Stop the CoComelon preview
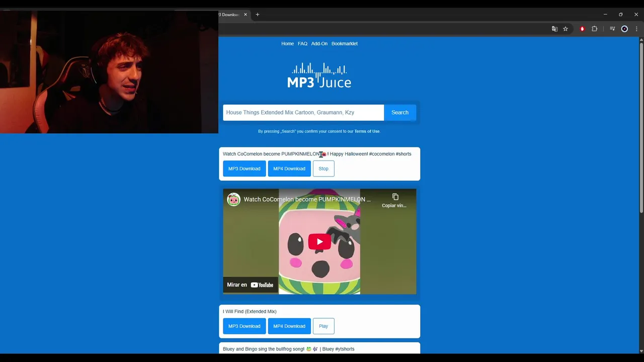This screenshot has width=644, height=362. coord(324,168)
